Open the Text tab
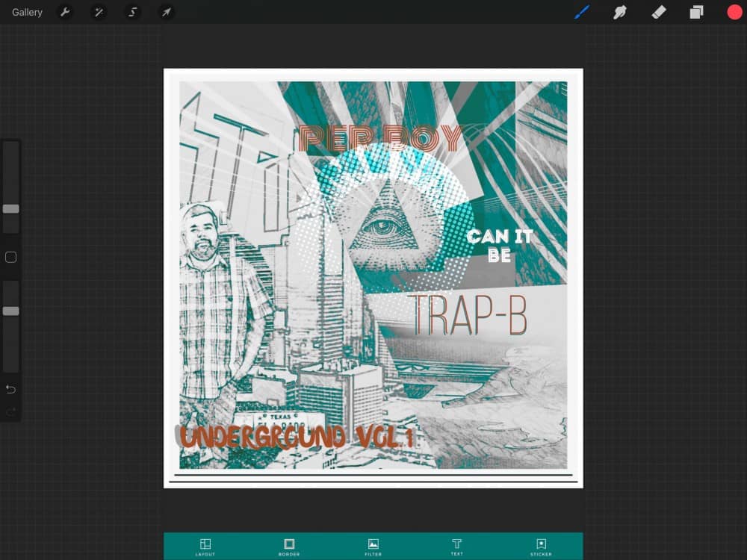This screenshot has width=747, height=560. [457, 547]
